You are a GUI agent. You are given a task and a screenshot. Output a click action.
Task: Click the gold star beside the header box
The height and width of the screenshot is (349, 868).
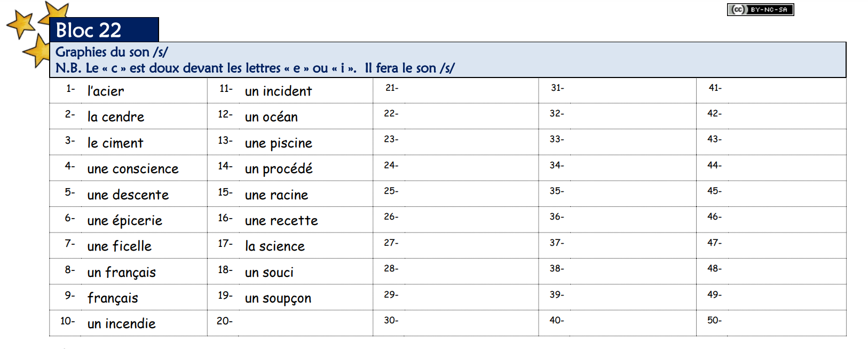coord(36,51)
